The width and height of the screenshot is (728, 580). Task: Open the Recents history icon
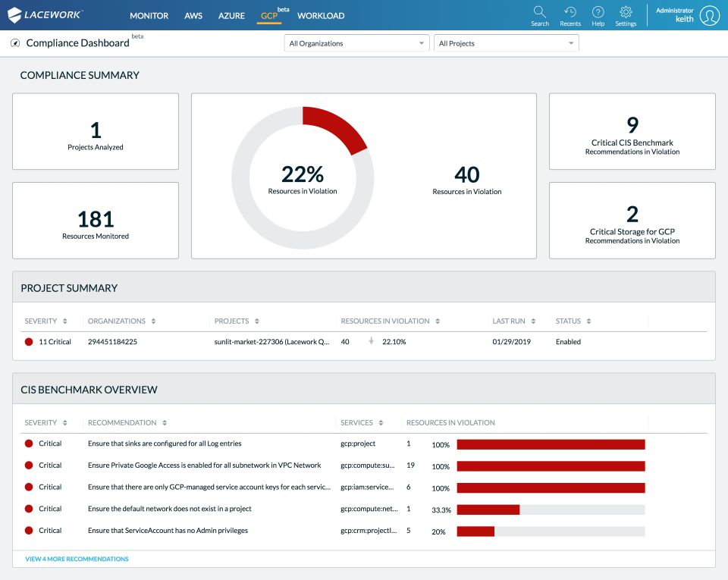(x=570, y=12)
